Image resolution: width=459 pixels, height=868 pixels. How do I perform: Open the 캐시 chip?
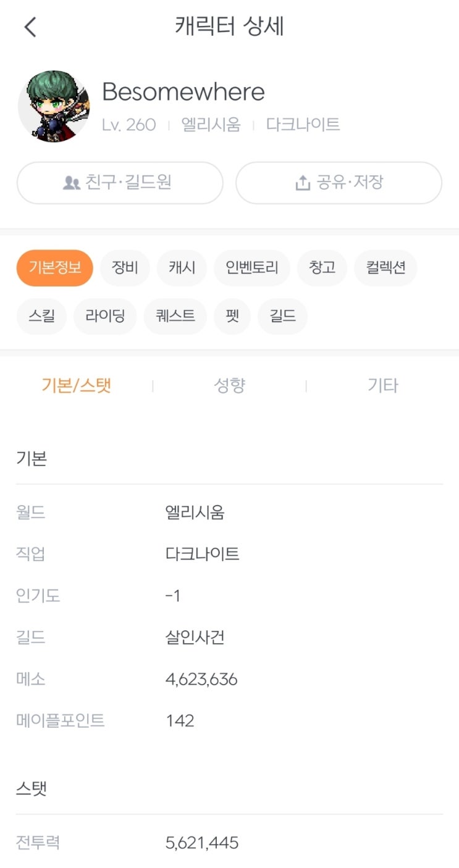pyautogui.click(x=182, y=268)
